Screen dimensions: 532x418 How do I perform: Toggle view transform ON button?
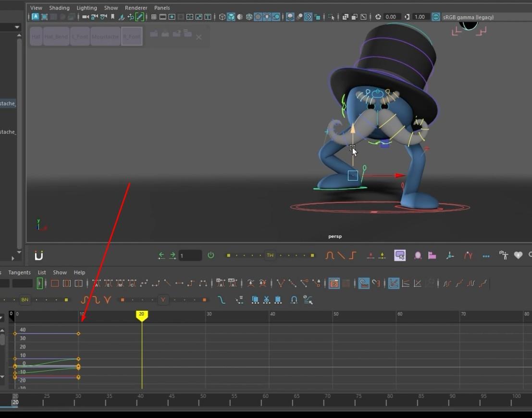[x=435, y=17]
